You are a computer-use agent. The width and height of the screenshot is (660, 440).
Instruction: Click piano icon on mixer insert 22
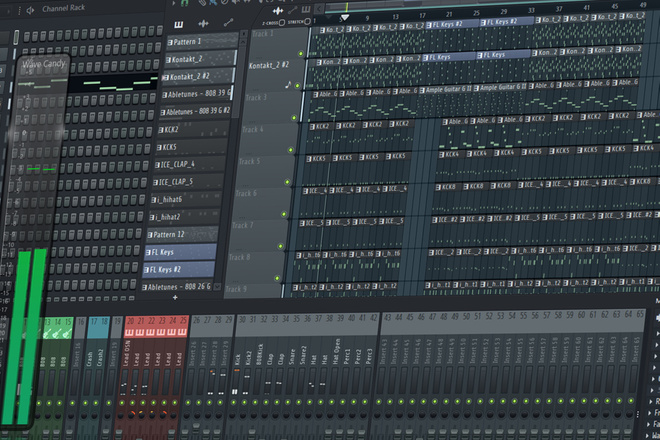click(x=151, y=332)
